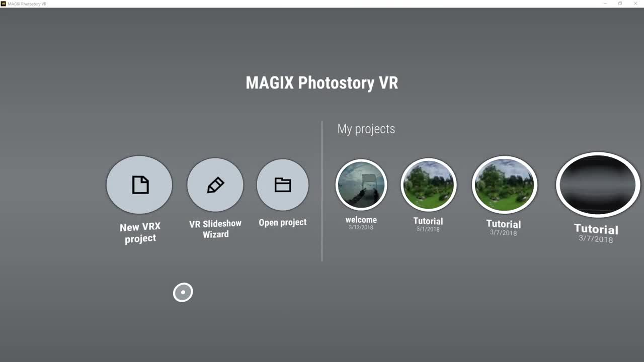Image resolution: width=644 pixels, height=362 pixels.
Task: Select the "New VRX project" text label
Action: [x=140, y=233]
